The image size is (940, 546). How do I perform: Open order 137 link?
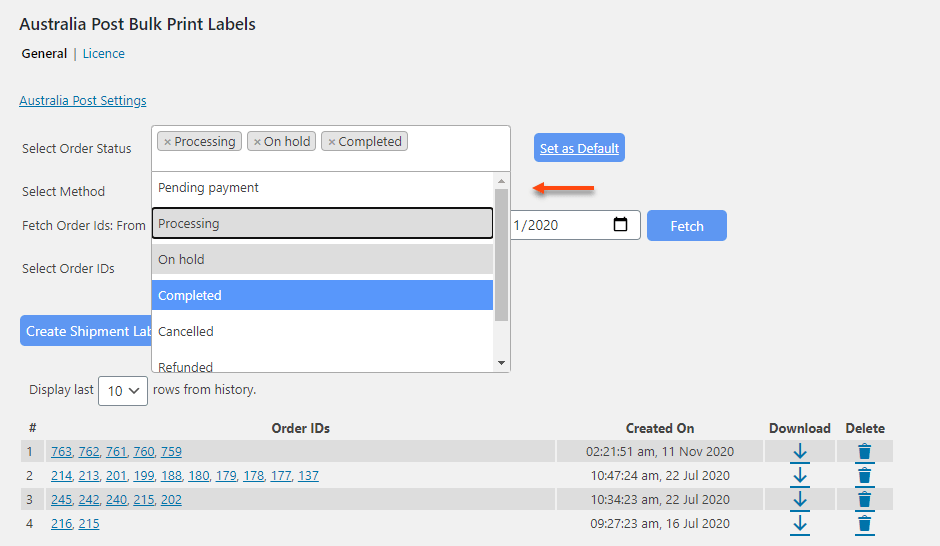pos(308,476)
